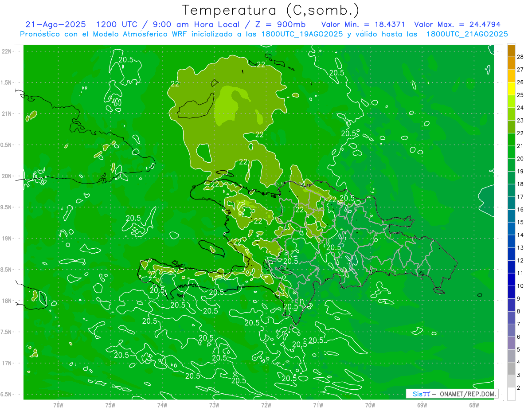The height and width of the screenshot is (411, 532).
Task: Click the teal swatch between 16 and 17
Action: (x=511, y=204)
